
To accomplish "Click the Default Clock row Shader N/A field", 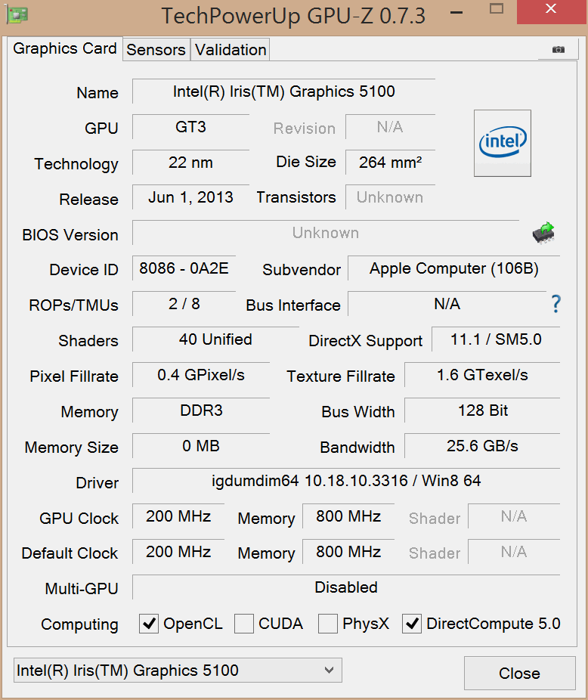I will click(514, 552).
